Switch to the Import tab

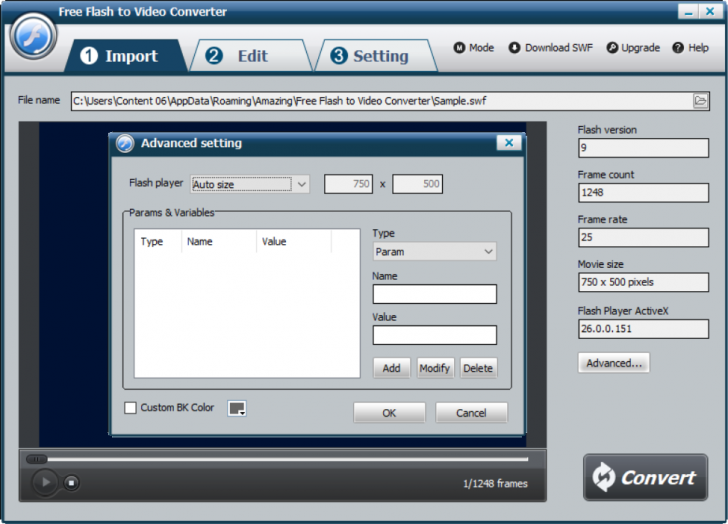125,56
